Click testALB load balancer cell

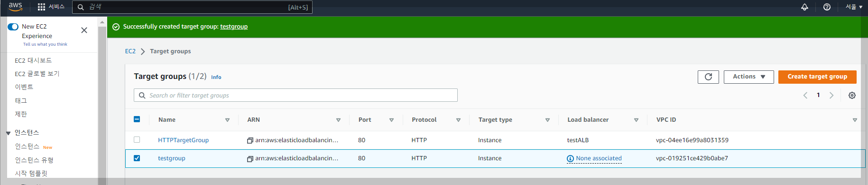pos(578,140)
